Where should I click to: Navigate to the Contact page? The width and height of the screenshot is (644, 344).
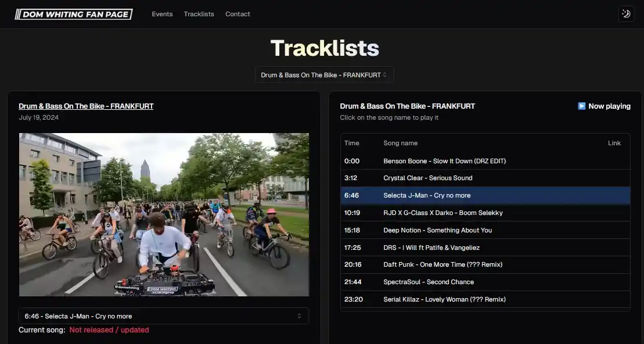[x=238, y=14]
